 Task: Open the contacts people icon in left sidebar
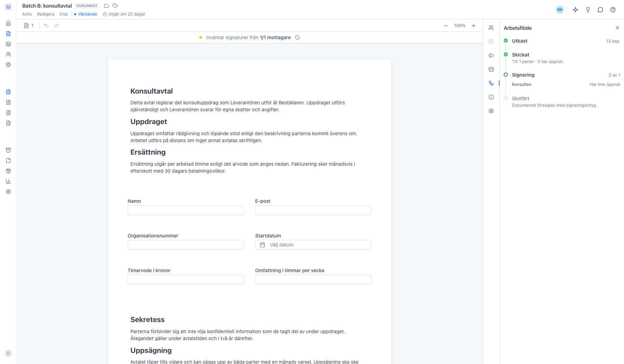click(x=8, y=54)
